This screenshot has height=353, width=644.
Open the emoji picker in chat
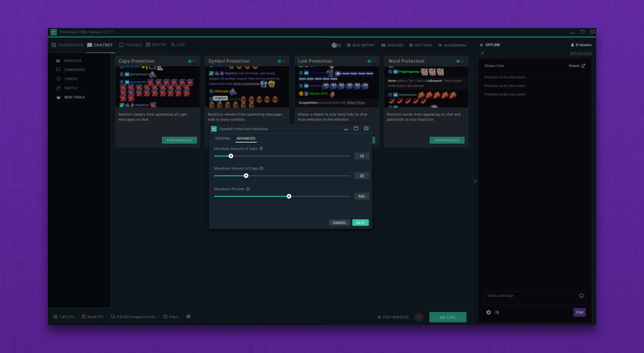pyautogui.click(x=581, y=296)
